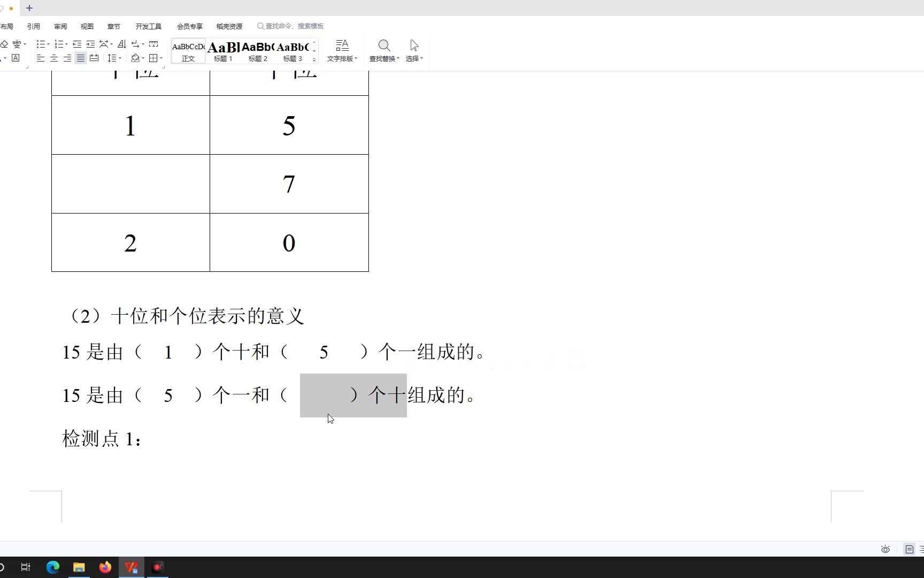Click the increase indent icon
Viewport: 924px width, 578px height.
[90, 44]
